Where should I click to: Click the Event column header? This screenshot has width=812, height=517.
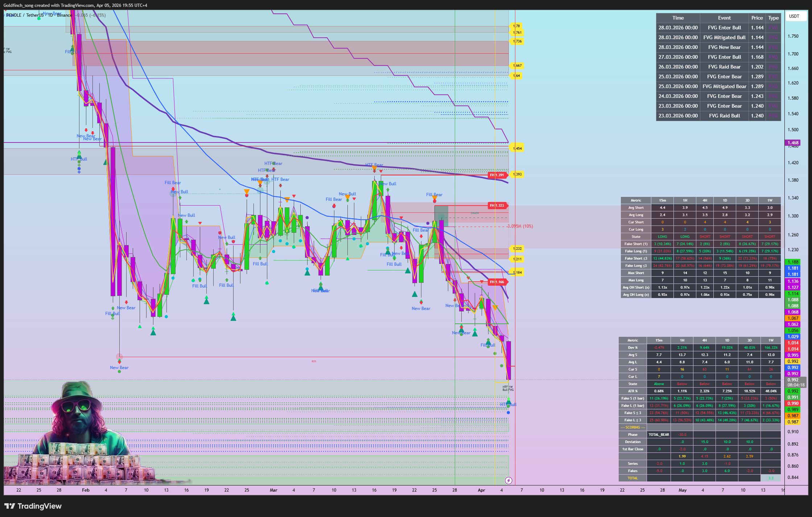point(724,18)
